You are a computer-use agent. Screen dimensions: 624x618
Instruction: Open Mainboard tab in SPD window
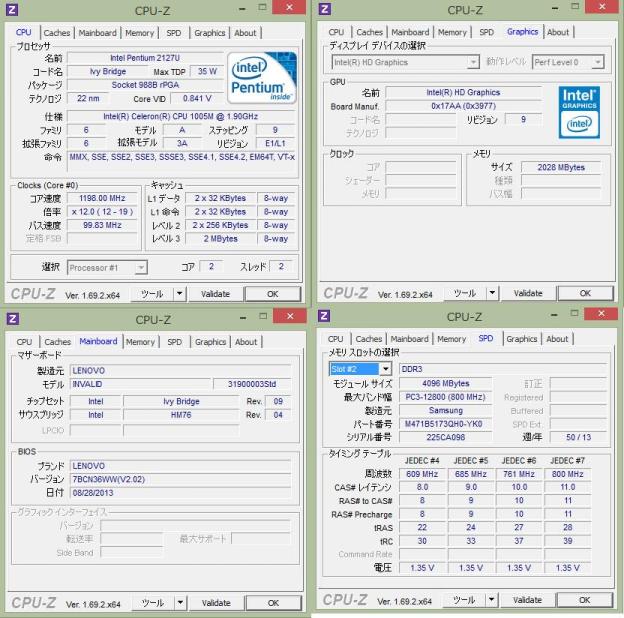pyautogui.click(x=410, y=339)
